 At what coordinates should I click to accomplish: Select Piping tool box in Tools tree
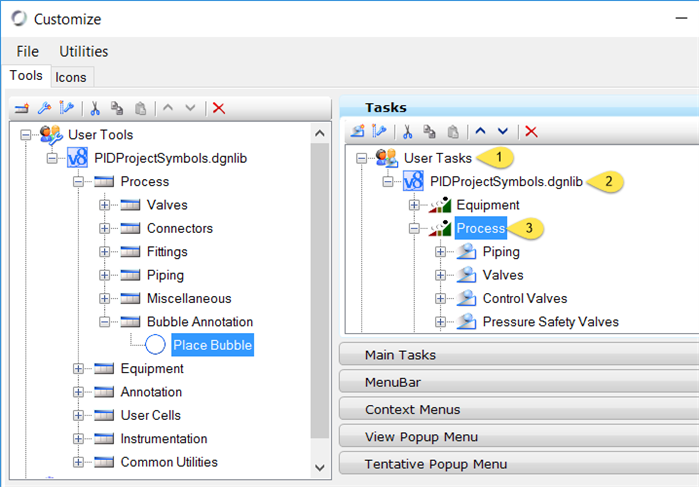[x=165, y=275]
